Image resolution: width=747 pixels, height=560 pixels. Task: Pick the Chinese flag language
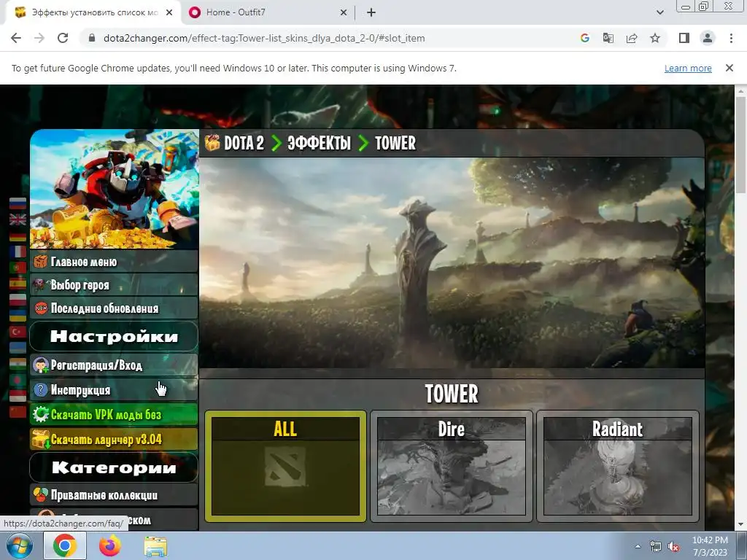coord(18,412)
